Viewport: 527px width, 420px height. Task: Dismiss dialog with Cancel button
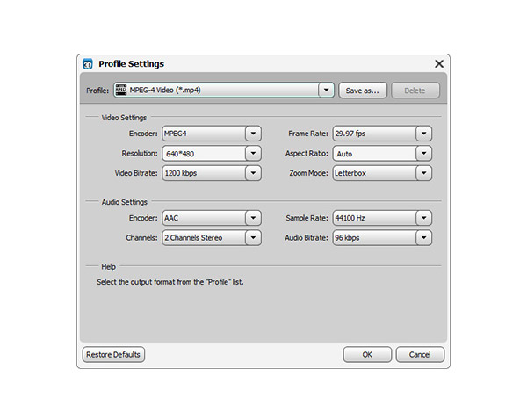coord(420,354)
